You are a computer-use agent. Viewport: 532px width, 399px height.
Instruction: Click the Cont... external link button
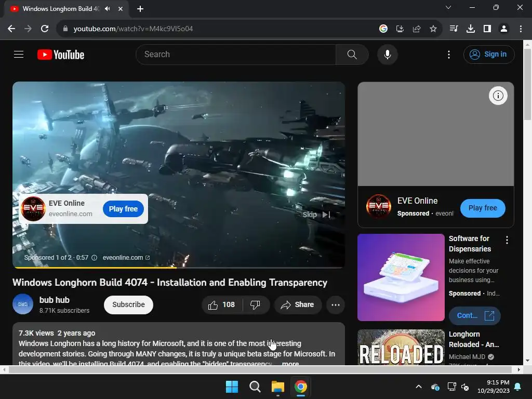475,315
